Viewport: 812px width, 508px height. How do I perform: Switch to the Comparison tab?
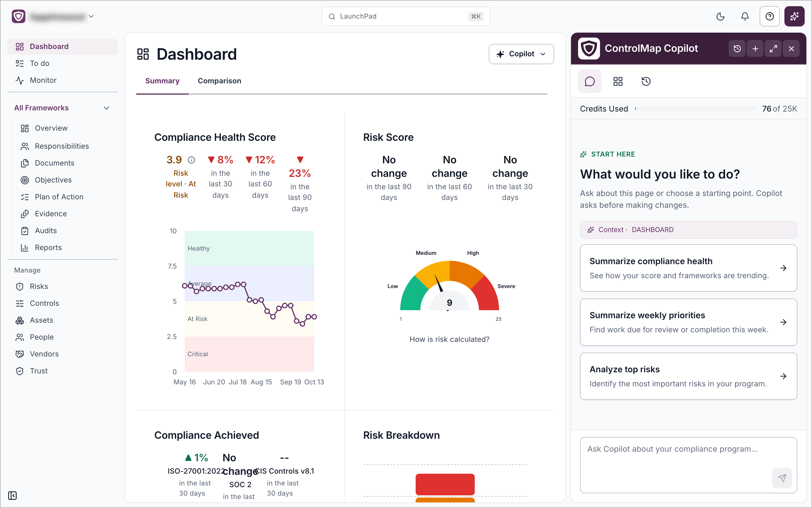click(x=219, y=81)
